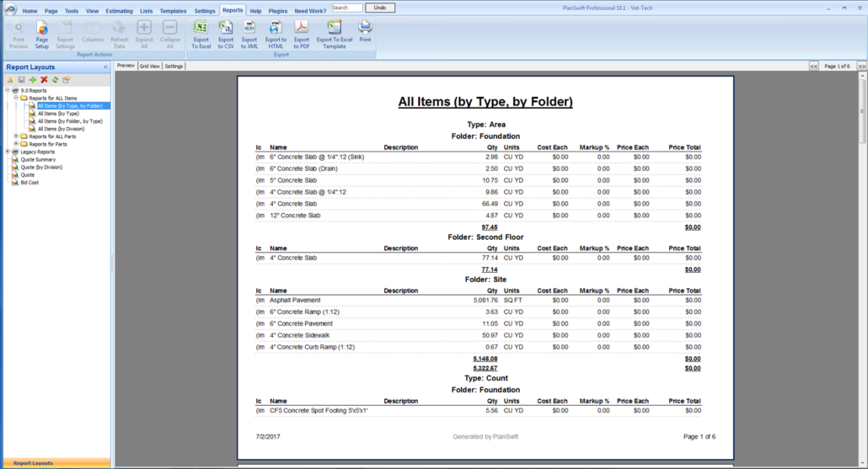This screenshot has height=469, width=868.
Task: Click the green add report layout icon
Action: [x=33, y=79]
